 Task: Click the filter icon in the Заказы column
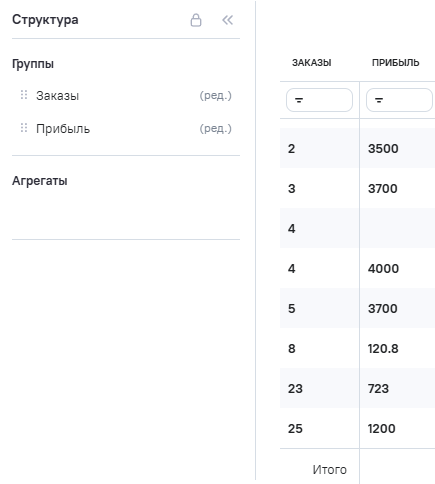click(299, 100)
